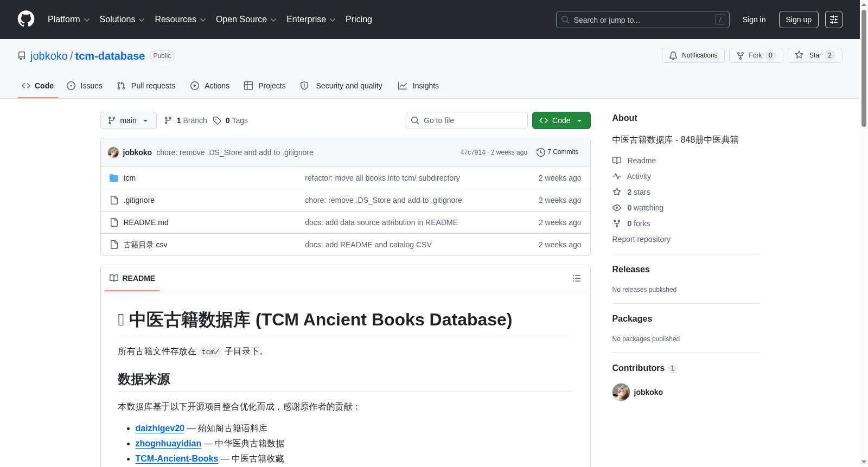Click the jobkoko contributor avatar
The height and width of the screenshot is (467, 868).
(x=621, y=392)
